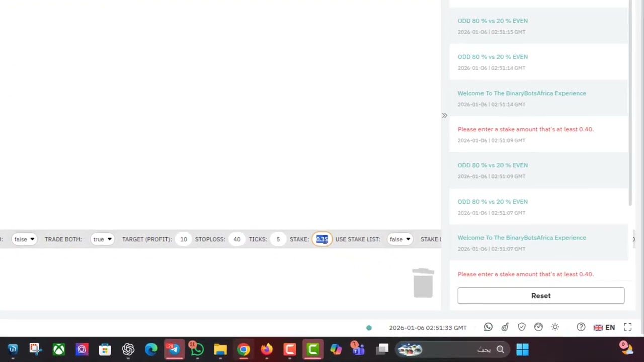Click the small arrow at the right panel edge
The height and width of the screenshot is (362, 644).
coord(634,239)
